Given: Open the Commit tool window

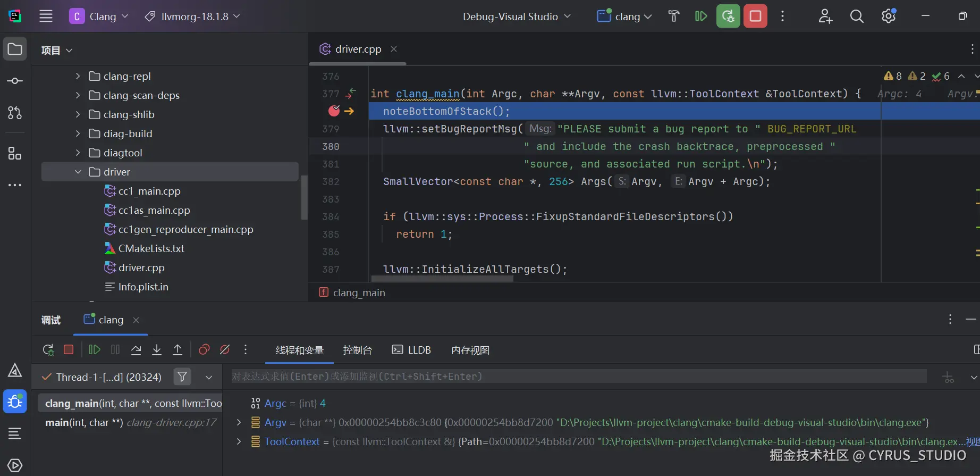Looking at the screenshot, I should 15,81.
